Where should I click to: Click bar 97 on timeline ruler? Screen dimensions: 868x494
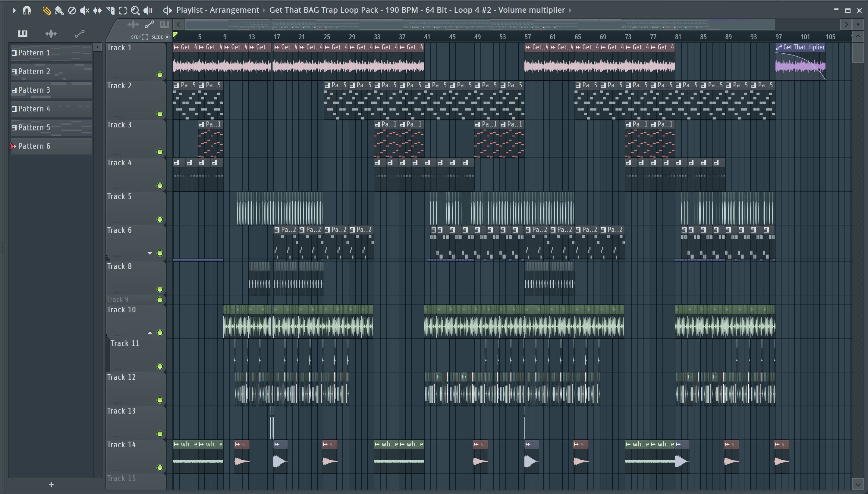click(778, 37)
